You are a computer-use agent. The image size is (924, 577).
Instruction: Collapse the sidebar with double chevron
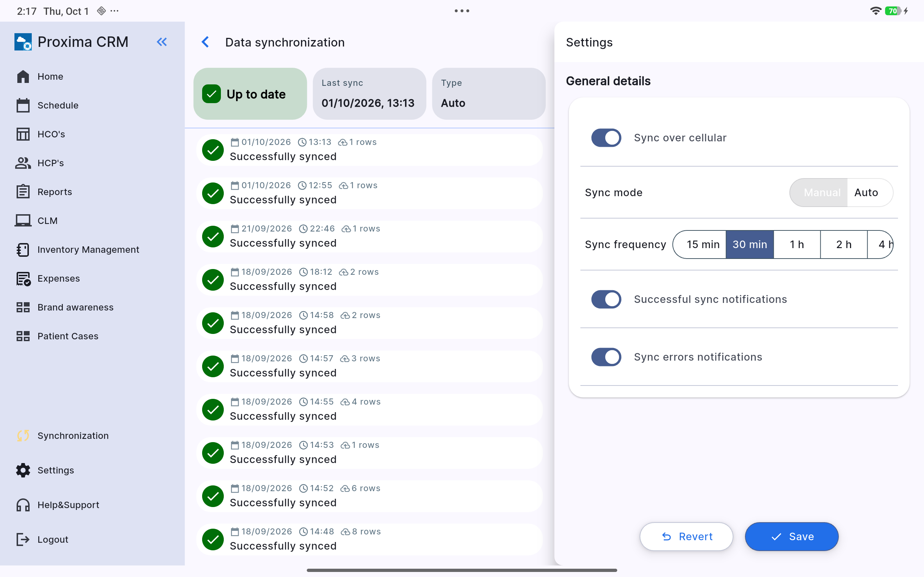[162, 42]
